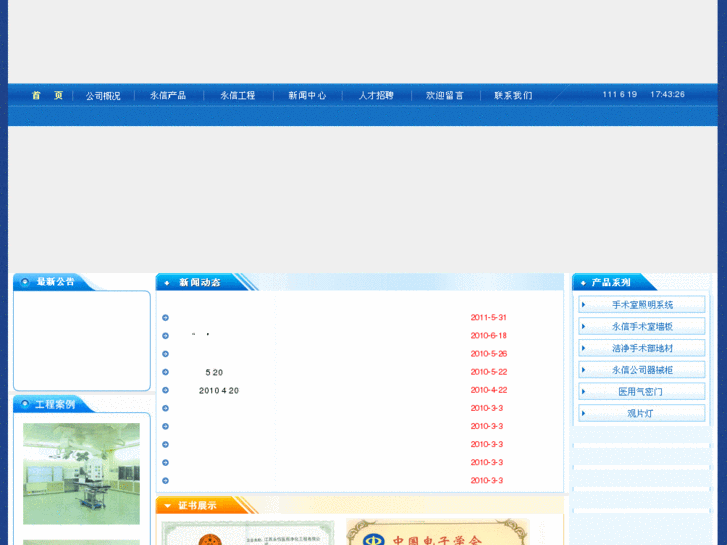This screenshot has width=727, height=545.
Task: Open operating room photo under 工程案例
Action: [x=81, y=474]
